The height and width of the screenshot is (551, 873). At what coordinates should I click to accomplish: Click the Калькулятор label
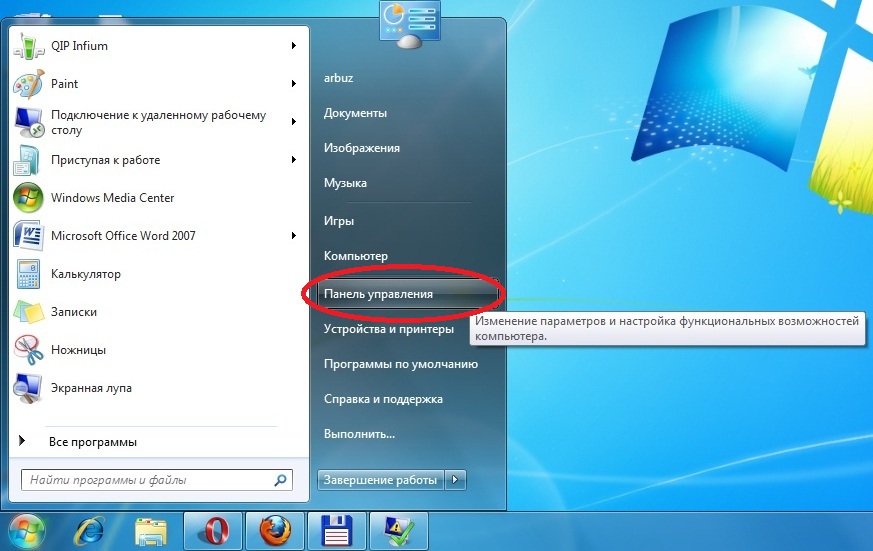coord(86,274)
